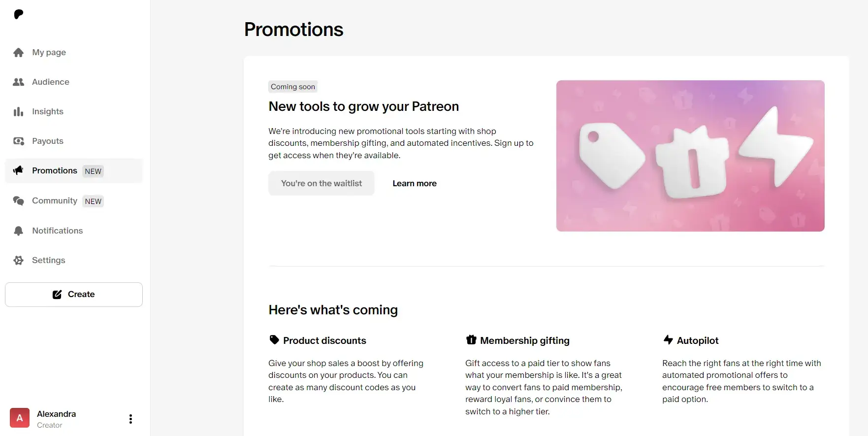Click the Create button
The width and height of the screenshot is (868, 436).
(x=73, y=294)
